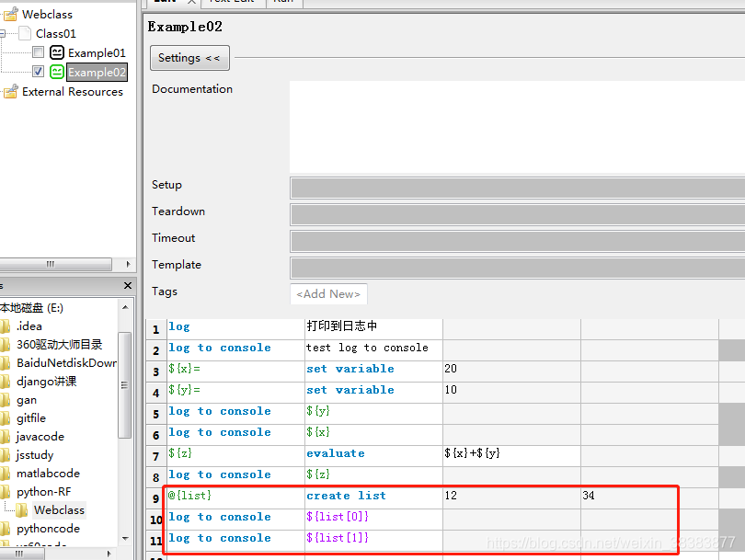
Task: Select Example02 in the test tree
Action: click(x=97, y=73)
